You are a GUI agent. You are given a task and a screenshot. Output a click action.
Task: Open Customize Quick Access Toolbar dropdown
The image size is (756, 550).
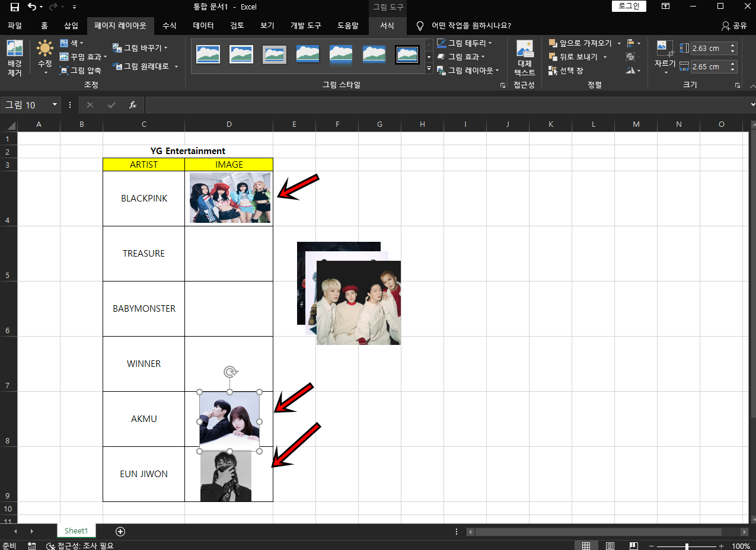(x=74, y=7)
